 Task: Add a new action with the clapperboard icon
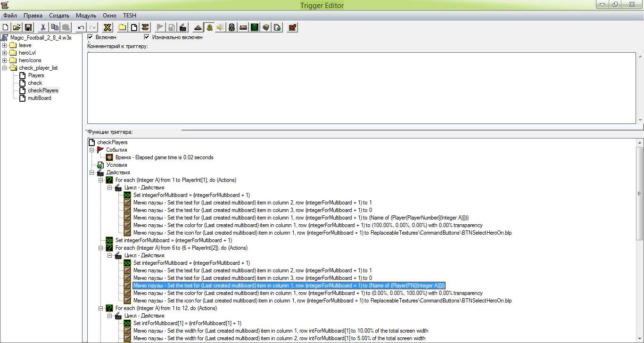[183, 27]
